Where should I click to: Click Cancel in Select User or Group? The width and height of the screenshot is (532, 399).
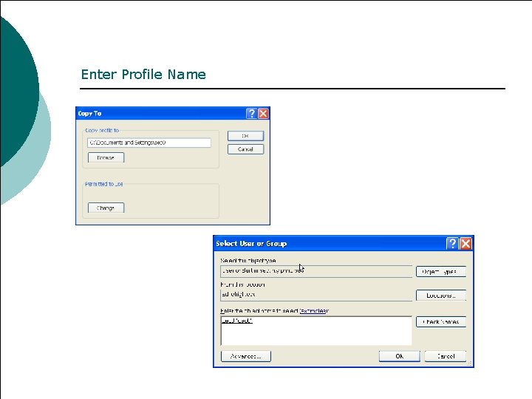(446, 356)
